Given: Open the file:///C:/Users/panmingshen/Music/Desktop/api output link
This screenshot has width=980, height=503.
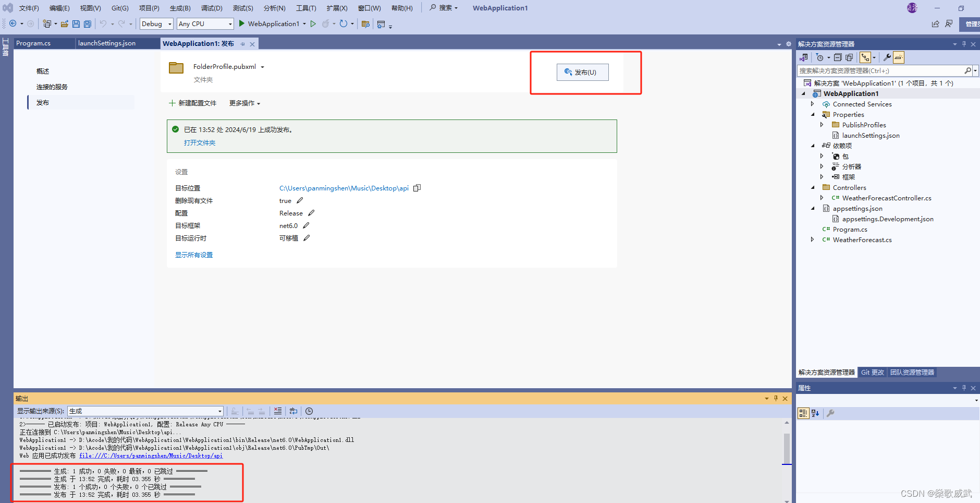Looking at the screenshot, I should pos(151,456).
